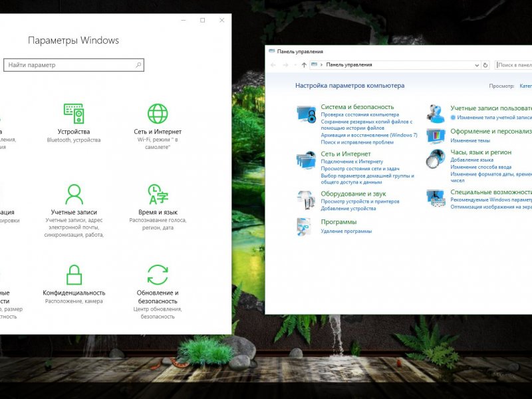532x399 pixels.
Task: Minimize the Параметры Windows window
Action: pos(184,21)
